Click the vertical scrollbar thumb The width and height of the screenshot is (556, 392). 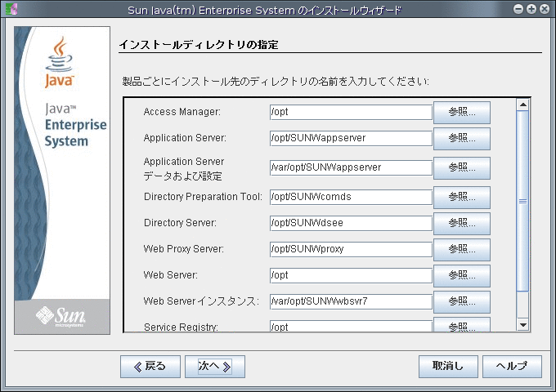point(522,201)
